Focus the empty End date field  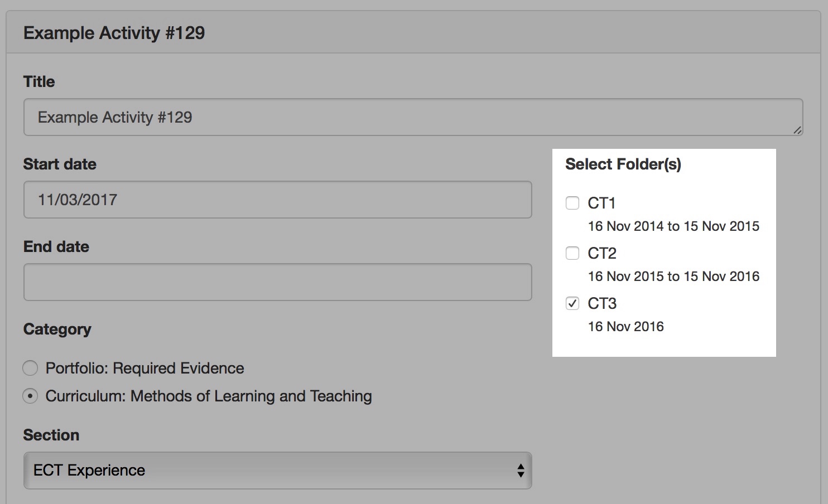tap(277, 282)
